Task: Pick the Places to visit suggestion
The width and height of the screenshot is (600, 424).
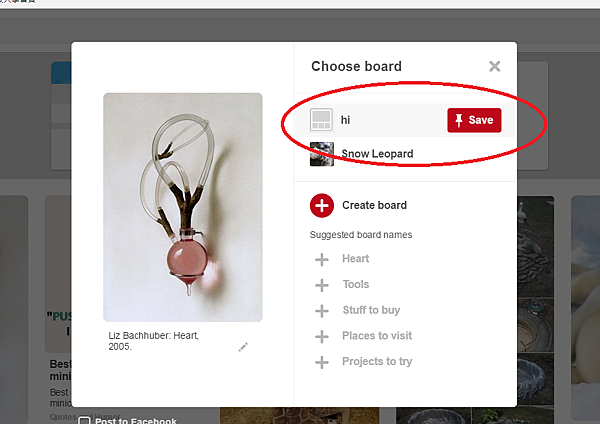Action: click(x=376, y=336)
